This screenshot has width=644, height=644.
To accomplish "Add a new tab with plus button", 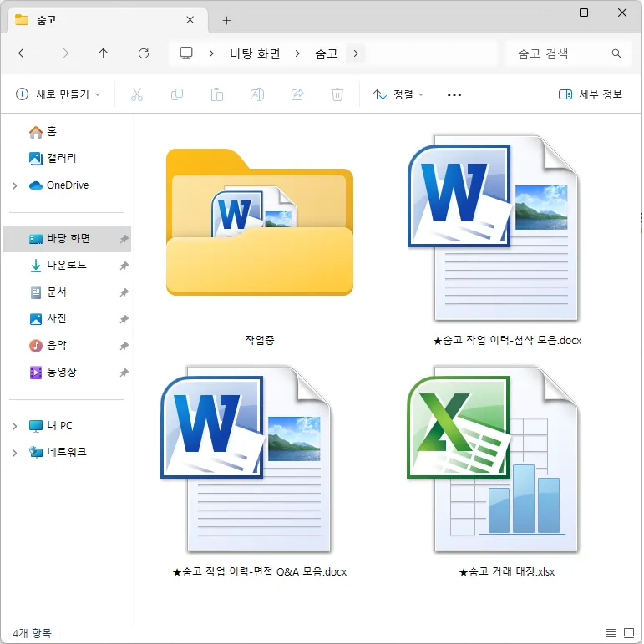I will point(226,20).
